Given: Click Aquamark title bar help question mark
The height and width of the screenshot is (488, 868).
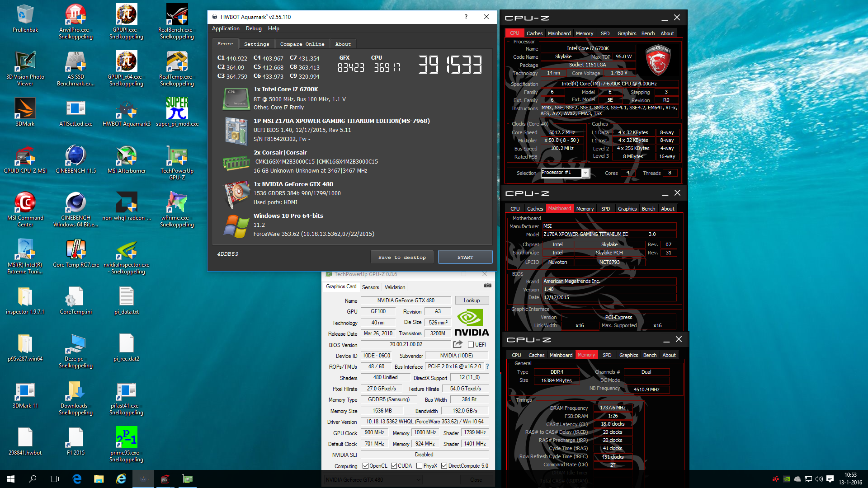Looking at the screenshot, I should pyautogui.click(x=466, y=17).
